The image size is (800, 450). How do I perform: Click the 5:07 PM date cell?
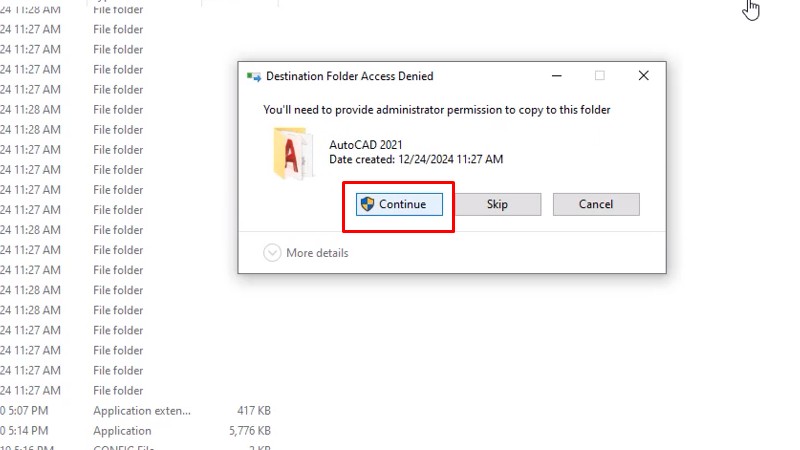point(30,410)
